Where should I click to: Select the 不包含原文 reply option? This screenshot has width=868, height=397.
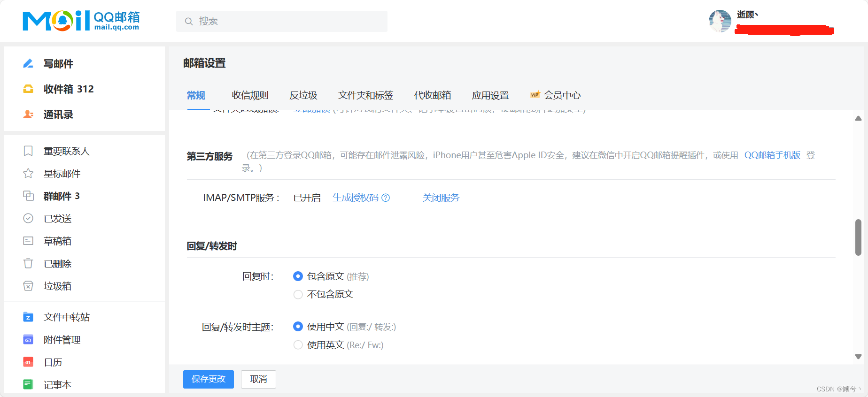click(298, 294)
